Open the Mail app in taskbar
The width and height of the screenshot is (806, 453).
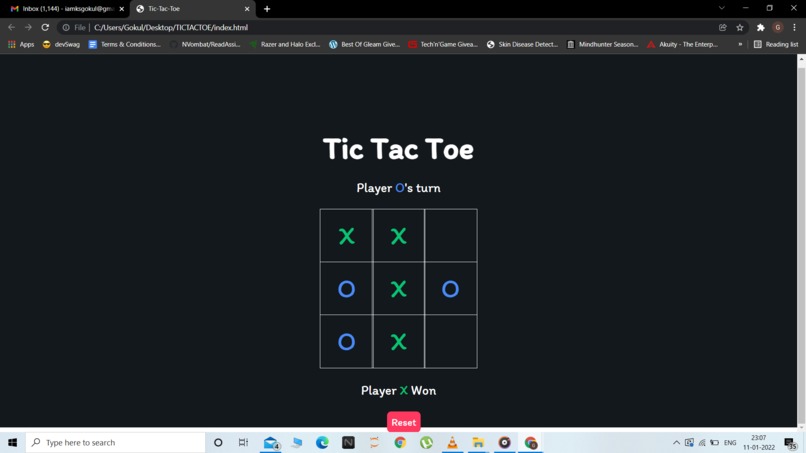[x=271, y=442]
